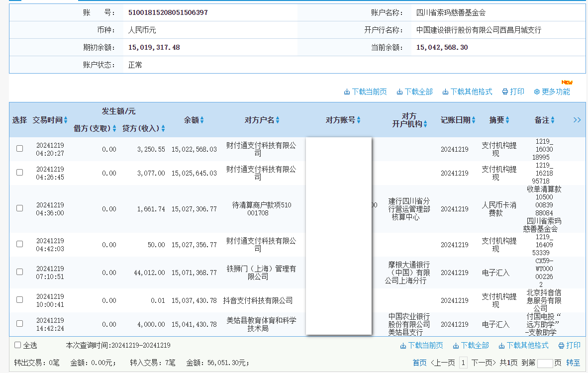Click top 下载全部 link
Screen dimensions: 588x373
pos(415,92)
